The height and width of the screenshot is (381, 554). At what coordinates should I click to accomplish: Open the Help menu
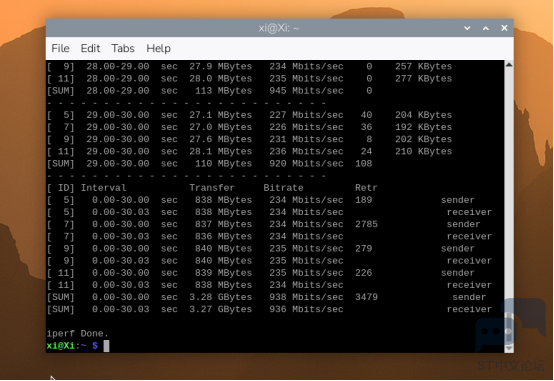point(158,49)
